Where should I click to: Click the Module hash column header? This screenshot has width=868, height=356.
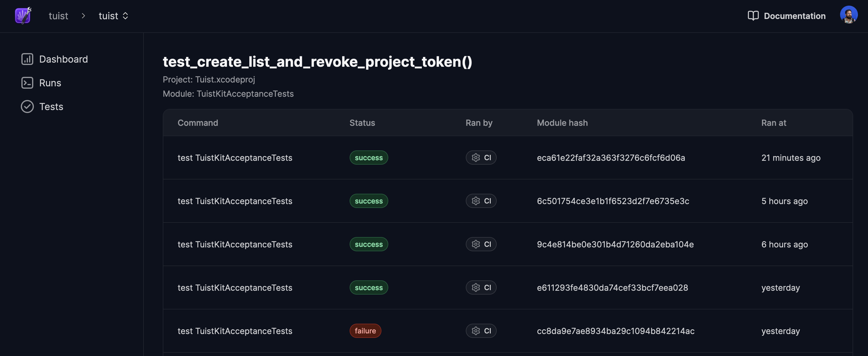pyautogui.click(x=562, y=123)
